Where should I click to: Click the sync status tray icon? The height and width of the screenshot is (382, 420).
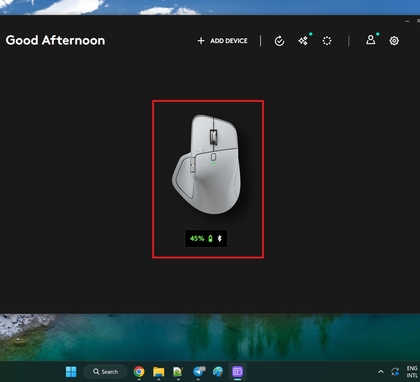[x=395, y=372]
